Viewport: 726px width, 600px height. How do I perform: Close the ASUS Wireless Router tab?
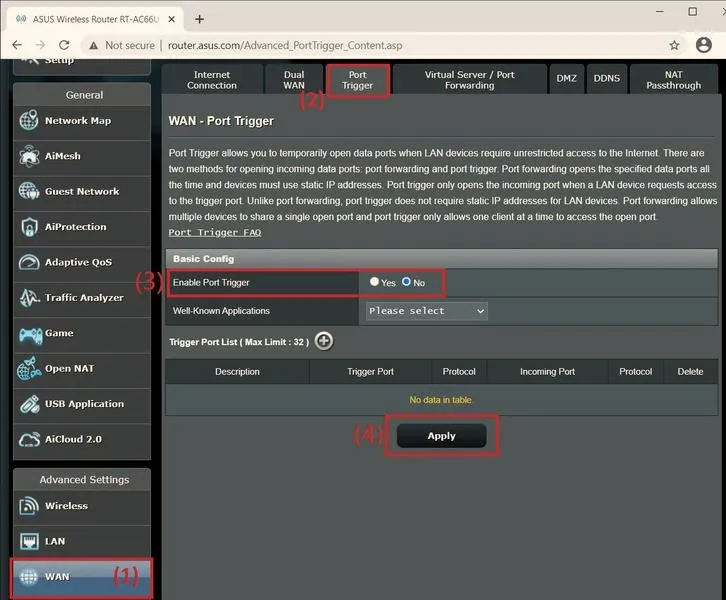point(171,19)
